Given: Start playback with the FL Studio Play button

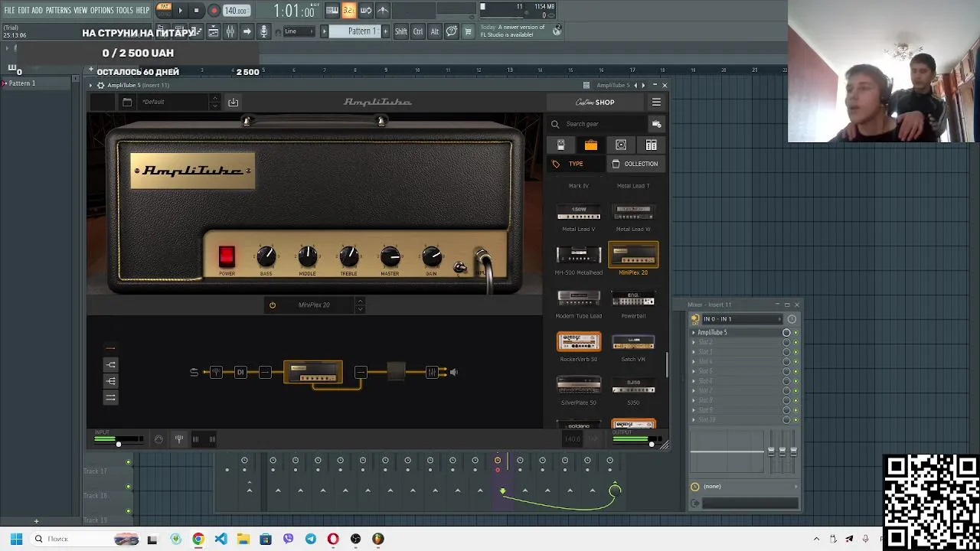Looking at the screenshot, I should point(181,11).
